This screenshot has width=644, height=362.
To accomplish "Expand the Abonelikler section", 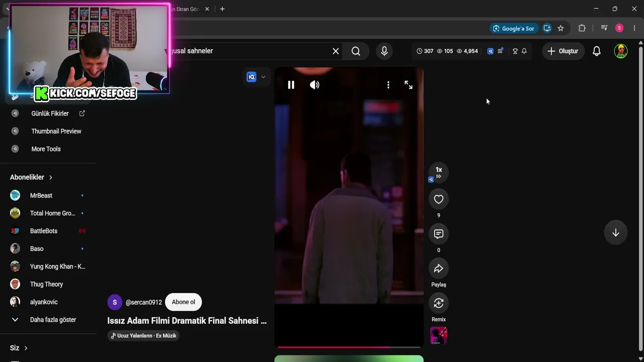I will [x=31, y=177].
